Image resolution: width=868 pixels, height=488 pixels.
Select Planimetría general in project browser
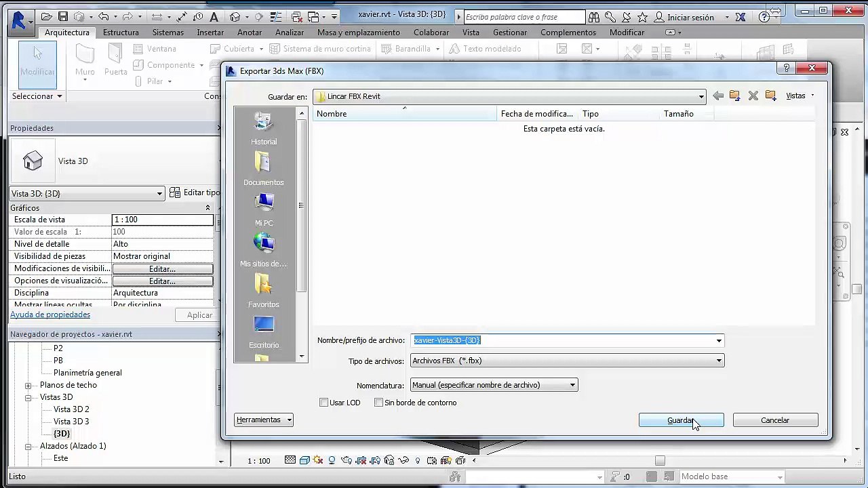point(87,373)
